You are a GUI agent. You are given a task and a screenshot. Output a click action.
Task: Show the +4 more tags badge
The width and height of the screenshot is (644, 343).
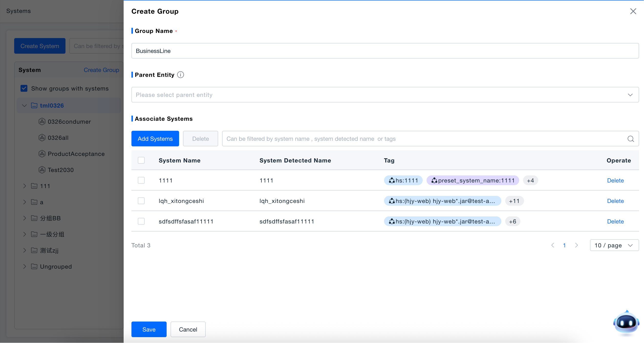[530, 181]
